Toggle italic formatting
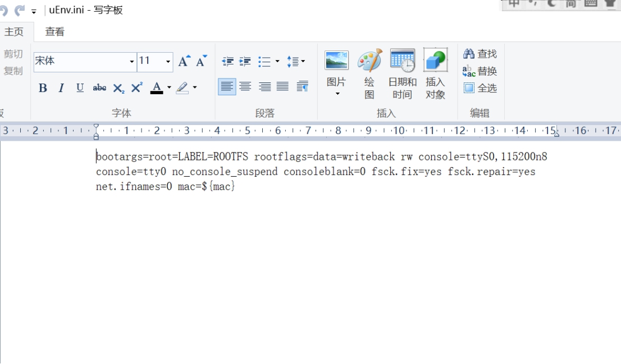The image size is (621, 364). click(61, 88)
